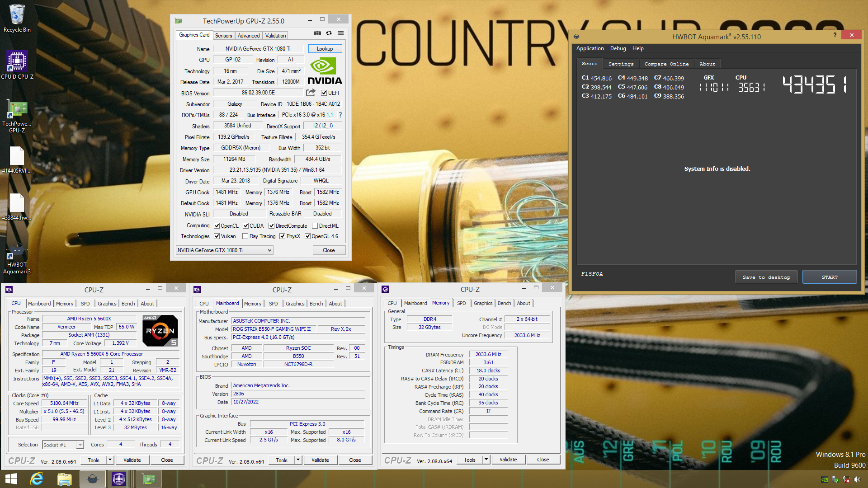Open SPD tab in CPU-Z Memory window
The height and width of the screenshot is (488, 868).
461,303
